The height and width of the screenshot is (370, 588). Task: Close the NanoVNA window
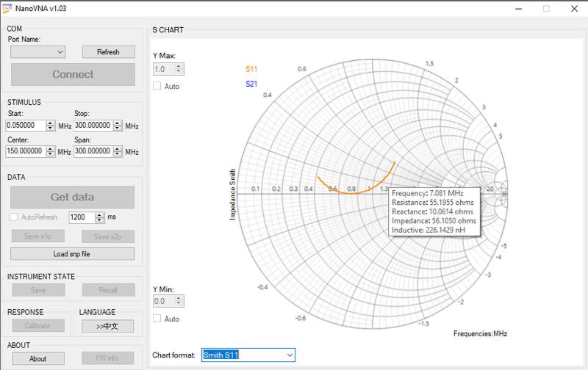[x=573, y=8]
